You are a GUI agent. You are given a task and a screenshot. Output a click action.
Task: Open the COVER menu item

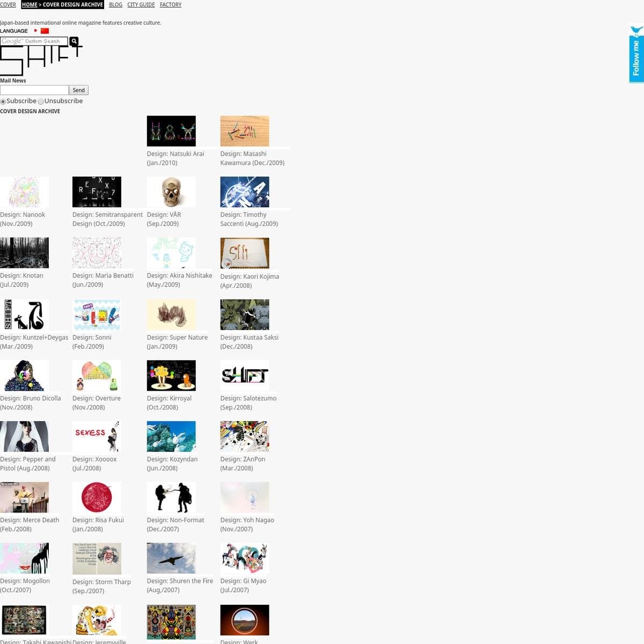click(x=8, y=4)
